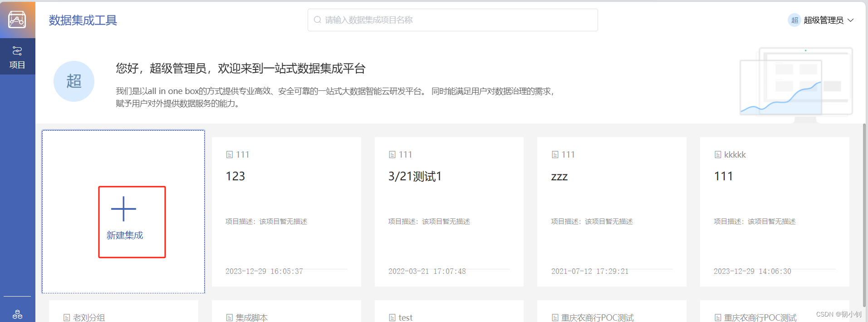Click the timestamp 2023-12-29 14:06:30
868x322 pixels.
pos(752,271)
